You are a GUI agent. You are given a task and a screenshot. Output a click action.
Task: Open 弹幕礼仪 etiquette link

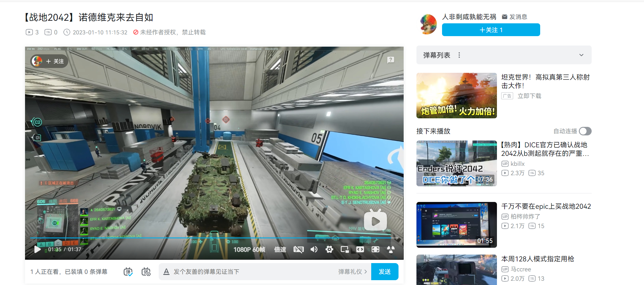pos(353,272)
